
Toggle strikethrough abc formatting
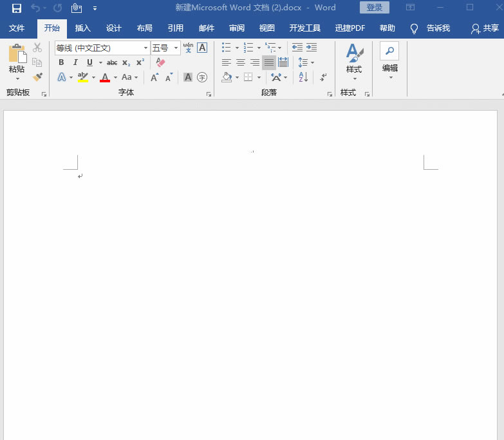pos(112,62)
